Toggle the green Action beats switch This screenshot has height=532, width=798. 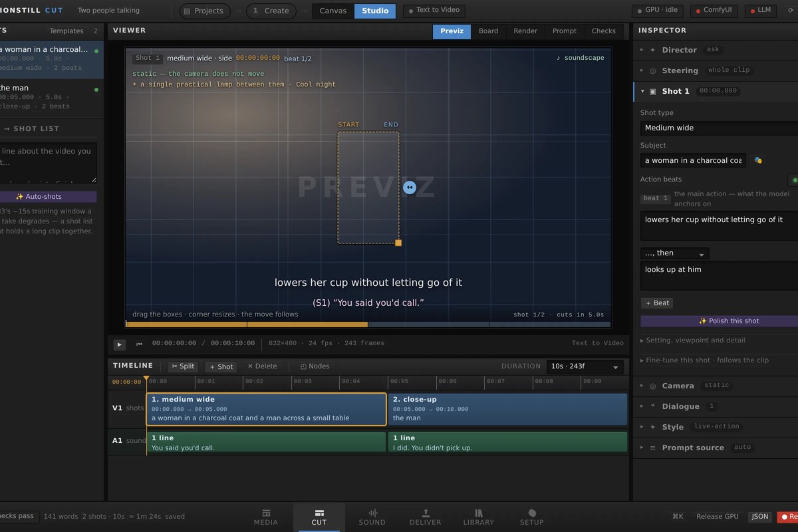click(x=793, y=180)
